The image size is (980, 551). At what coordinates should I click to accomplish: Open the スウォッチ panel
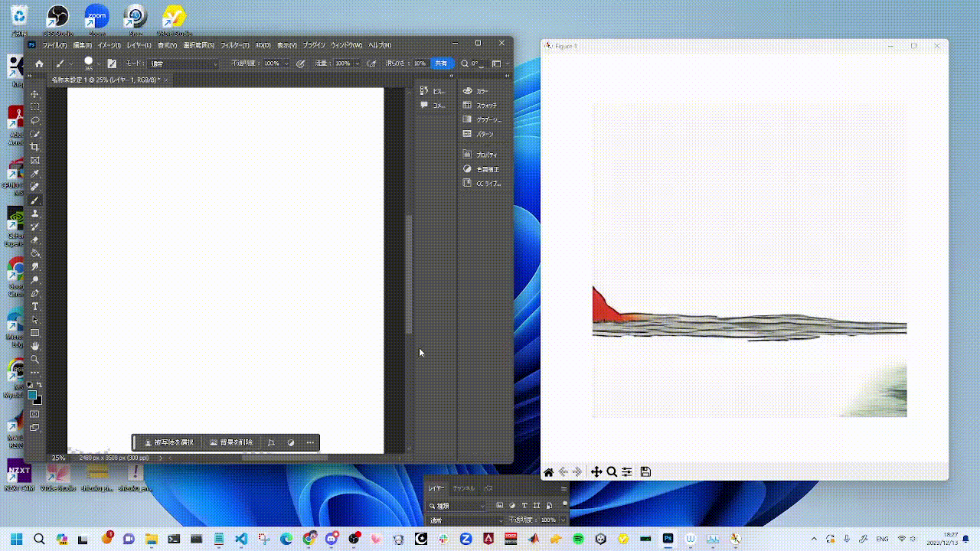(480, 106)
